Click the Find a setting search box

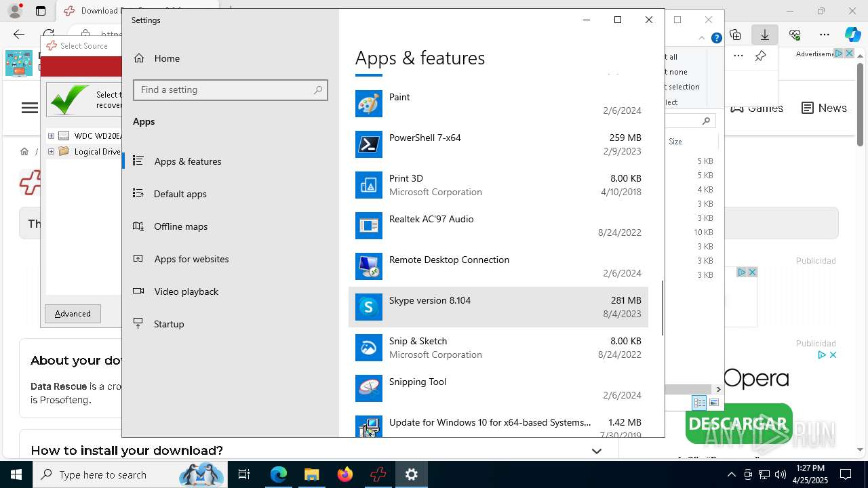click(231, 90)
